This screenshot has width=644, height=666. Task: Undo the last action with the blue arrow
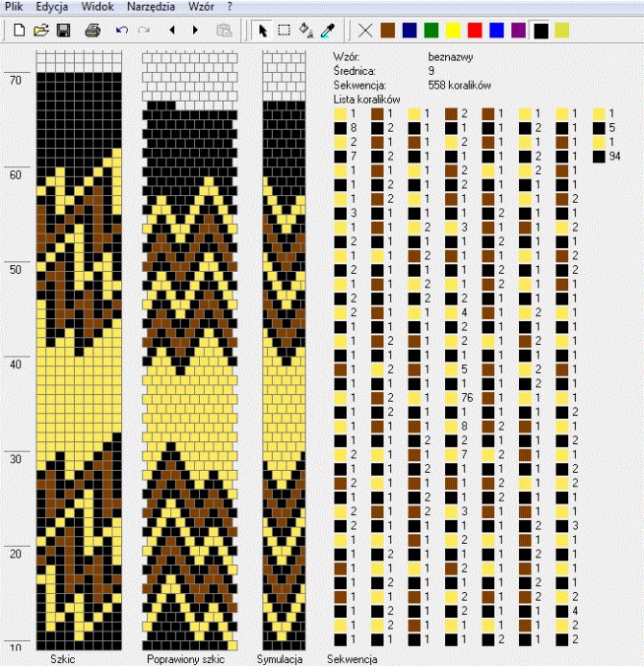[122, 31]
